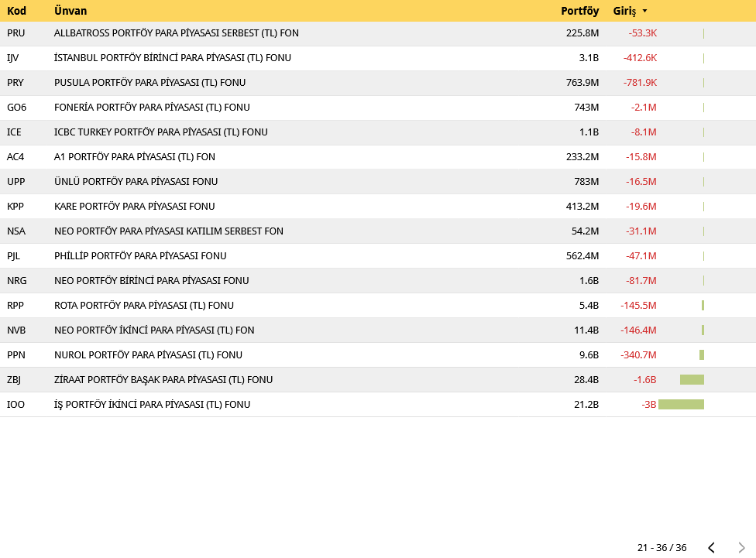Click the 743M portfolio value
Viewport: 756px width, 558px height.
click(587, 108)
